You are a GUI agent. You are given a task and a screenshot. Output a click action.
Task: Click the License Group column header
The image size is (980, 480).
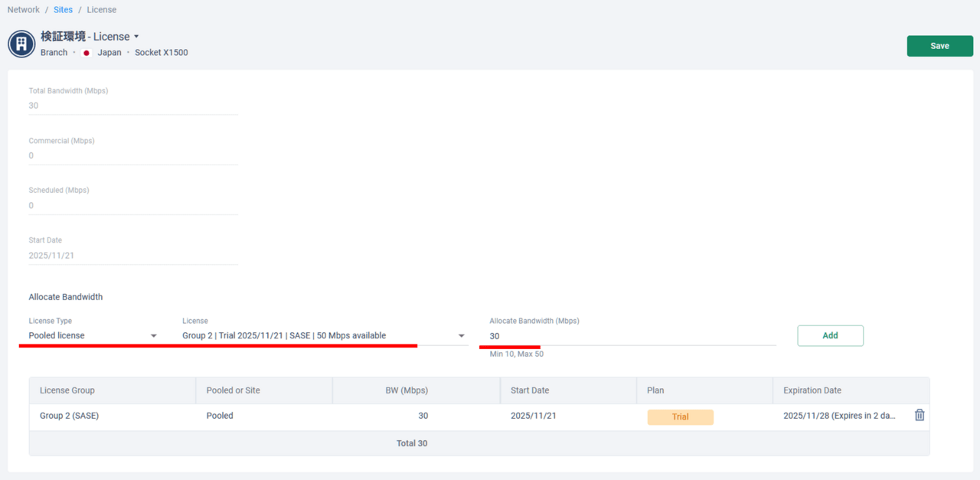click(67, 390)
